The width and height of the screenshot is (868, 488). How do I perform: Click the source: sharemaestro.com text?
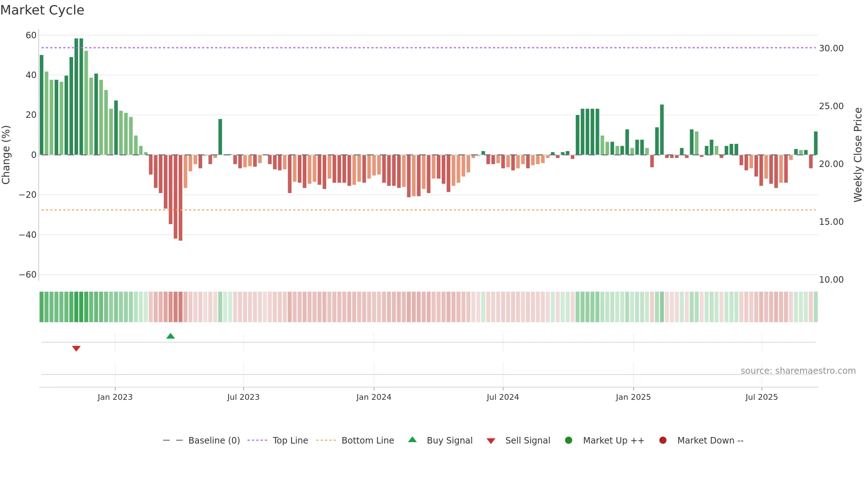pos(798,371)
